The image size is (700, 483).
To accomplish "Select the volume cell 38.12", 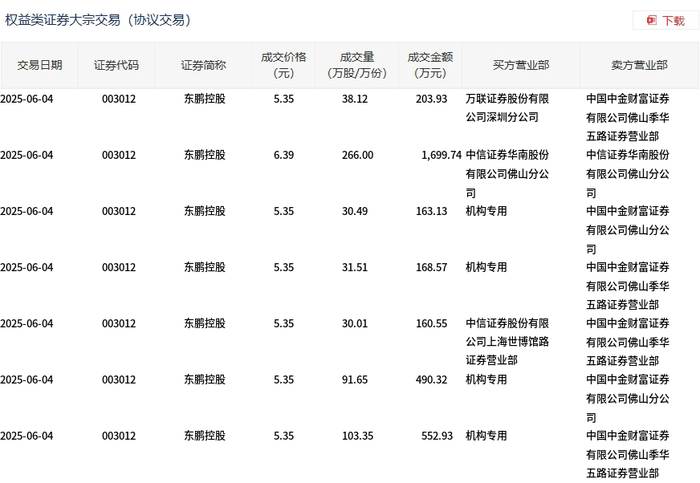I will pyautogui.click(x=355, y=99).
